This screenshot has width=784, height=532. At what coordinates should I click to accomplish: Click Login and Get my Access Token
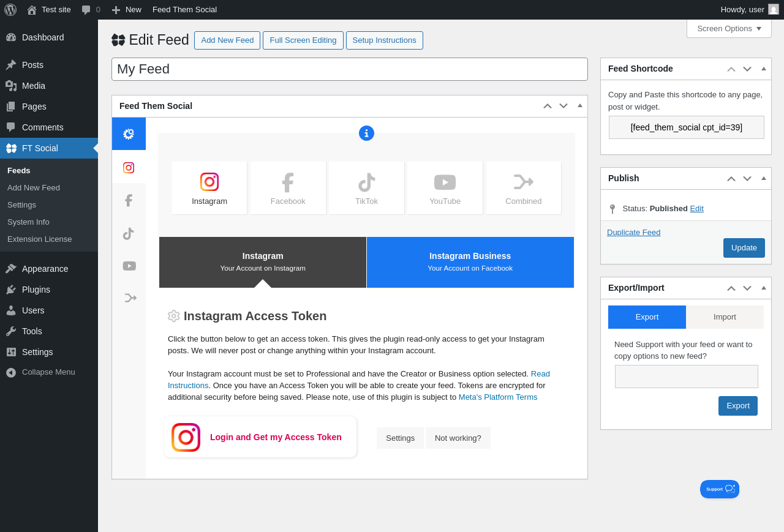click(260, 437)
